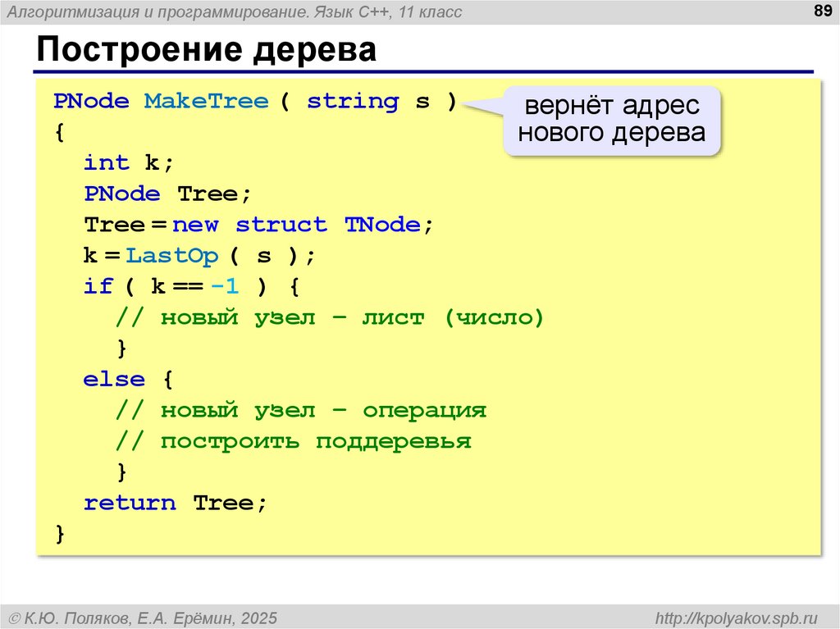Screen dimensions: 840x629
Task: Select the "PNode Tree;" declaration line
Action: [x=167, y=194]
